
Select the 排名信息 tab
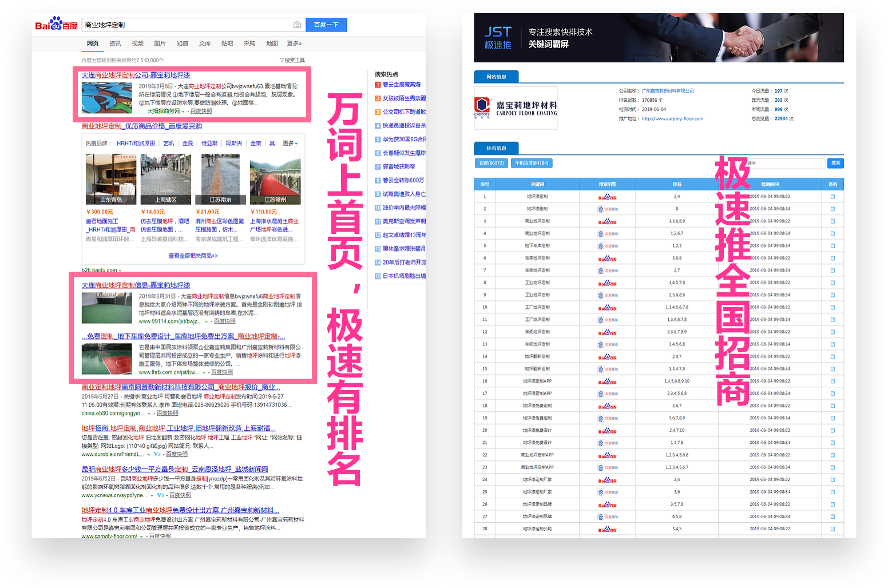click(x=496, y=148)
